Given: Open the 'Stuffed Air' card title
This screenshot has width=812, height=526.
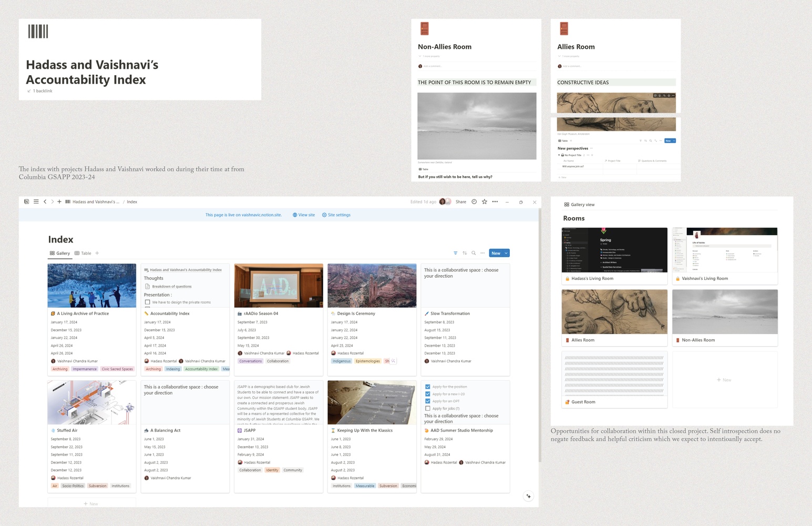Looking at the screenshot, I should tap(67, 430).
